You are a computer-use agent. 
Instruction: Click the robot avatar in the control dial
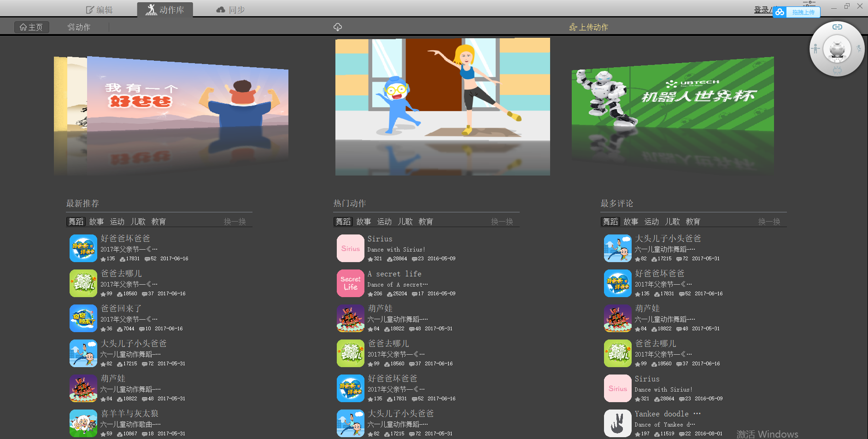click(x=837, y=49)
